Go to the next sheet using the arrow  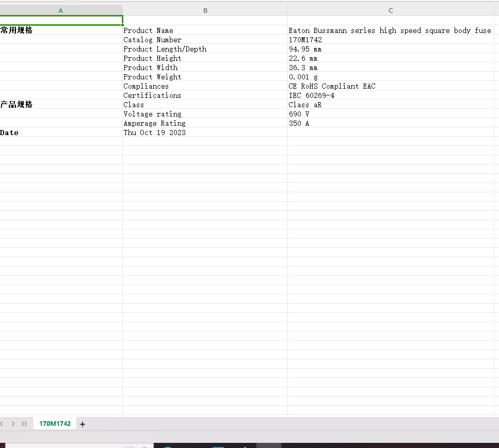(13, 424)
